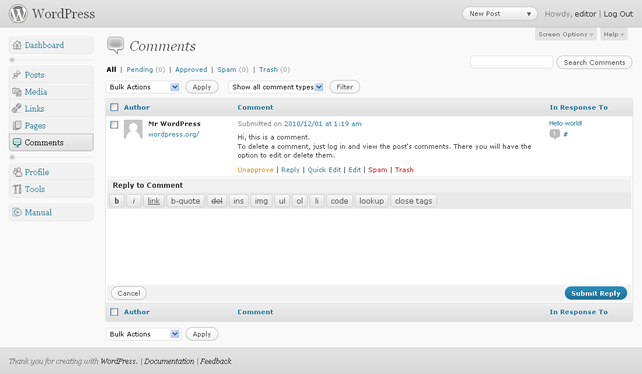Screen dimensions: 642x374
Task: Open the Pages menu
Action: tap(51, 125)
